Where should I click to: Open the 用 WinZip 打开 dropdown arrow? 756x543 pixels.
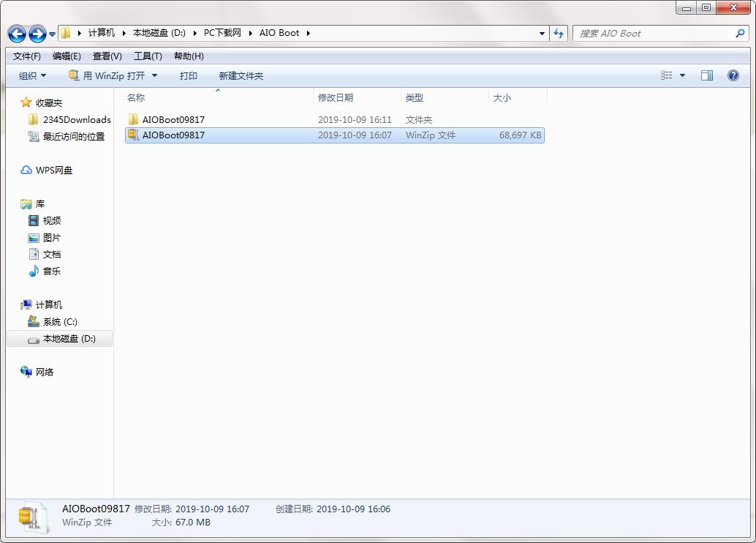(x=154, y=75)
